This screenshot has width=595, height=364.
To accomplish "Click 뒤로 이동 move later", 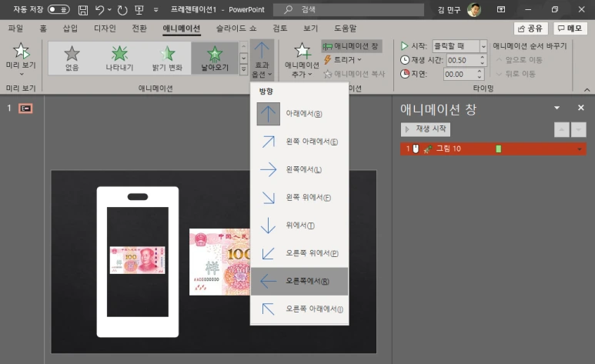I will point(516,74).
